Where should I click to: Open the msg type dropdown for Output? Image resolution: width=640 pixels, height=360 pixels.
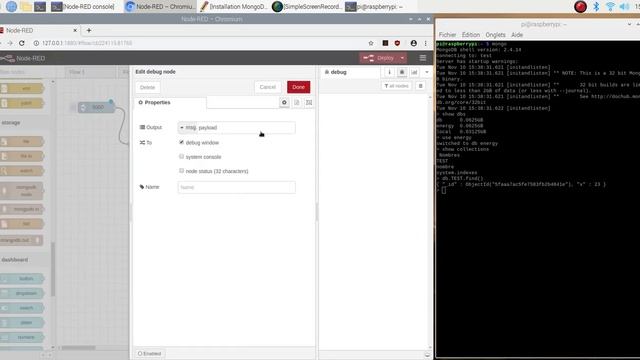pyautogui.click(x=188, y=128)
